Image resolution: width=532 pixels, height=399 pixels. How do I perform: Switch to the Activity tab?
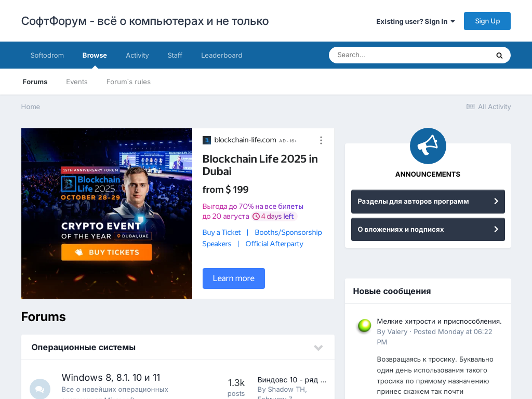[x=137, y=56]
